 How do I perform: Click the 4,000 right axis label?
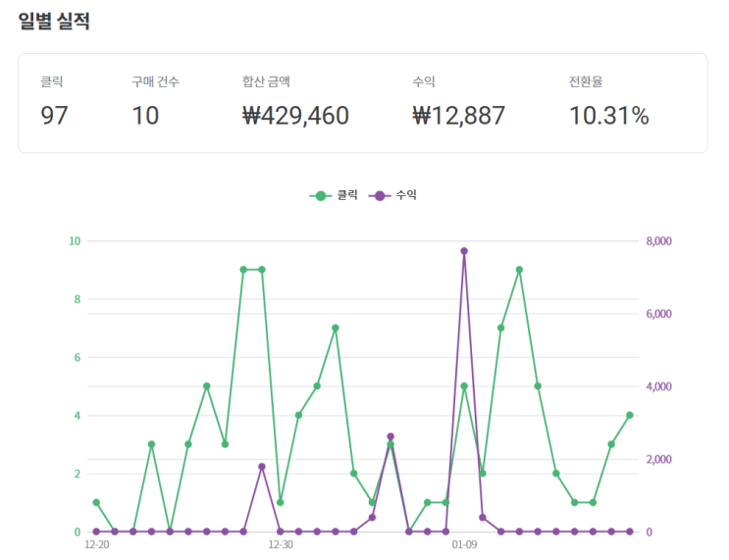[x=658, y=386]
